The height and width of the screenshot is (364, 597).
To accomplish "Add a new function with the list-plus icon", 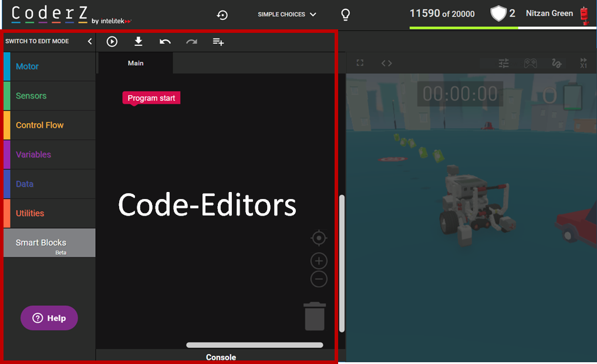I will (218, 42).
